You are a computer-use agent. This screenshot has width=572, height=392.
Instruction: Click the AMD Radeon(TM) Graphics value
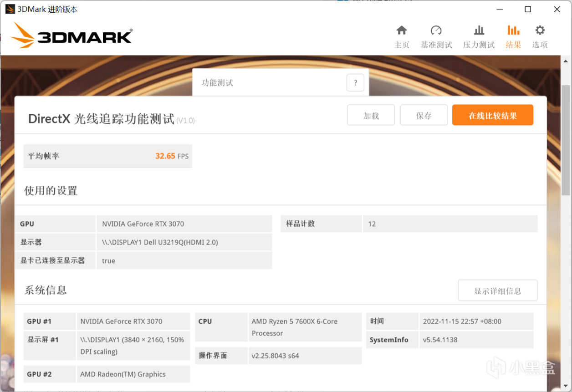[133, 374]
